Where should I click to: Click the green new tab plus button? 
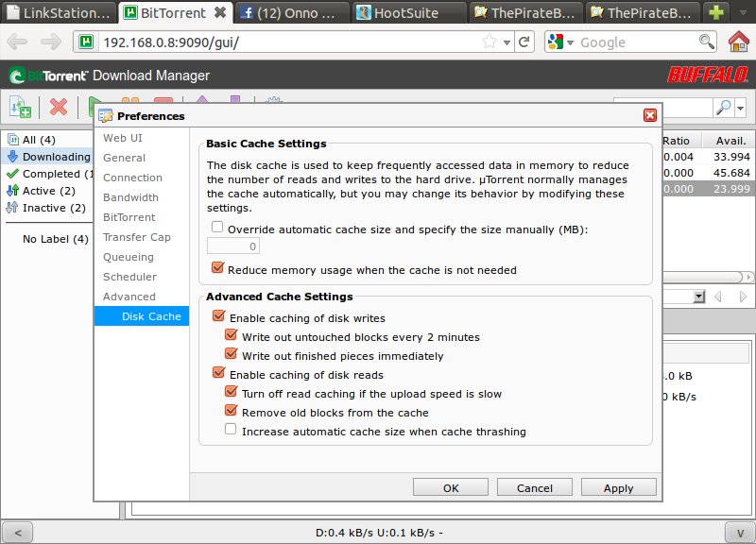point(717,13)
